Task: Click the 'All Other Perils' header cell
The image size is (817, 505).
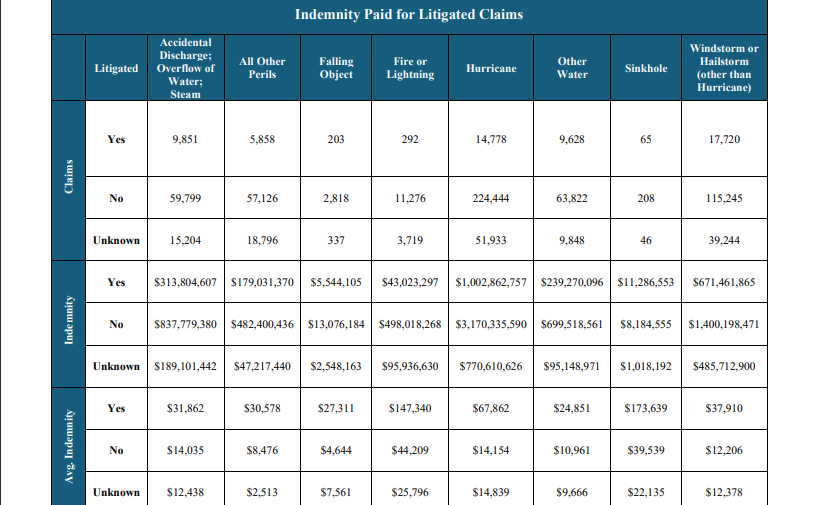Action: 262,68
